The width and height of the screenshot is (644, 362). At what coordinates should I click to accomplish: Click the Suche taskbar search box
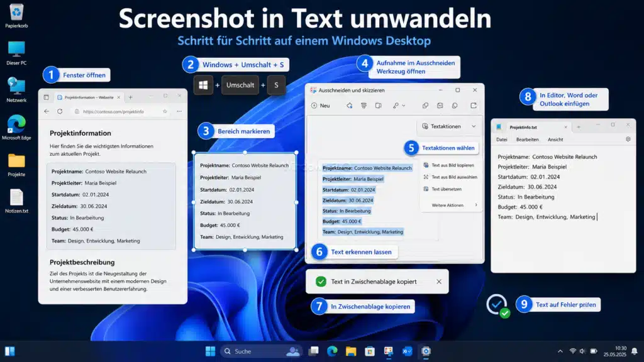262,351
